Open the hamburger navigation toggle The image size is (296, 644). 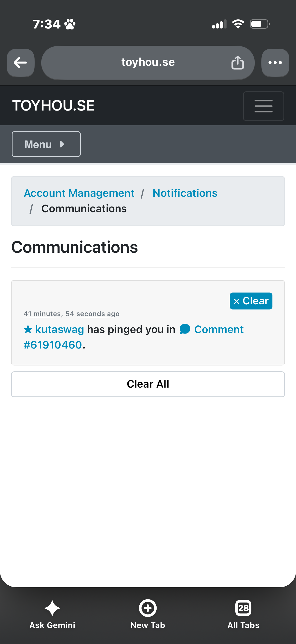tap(263, 106)
